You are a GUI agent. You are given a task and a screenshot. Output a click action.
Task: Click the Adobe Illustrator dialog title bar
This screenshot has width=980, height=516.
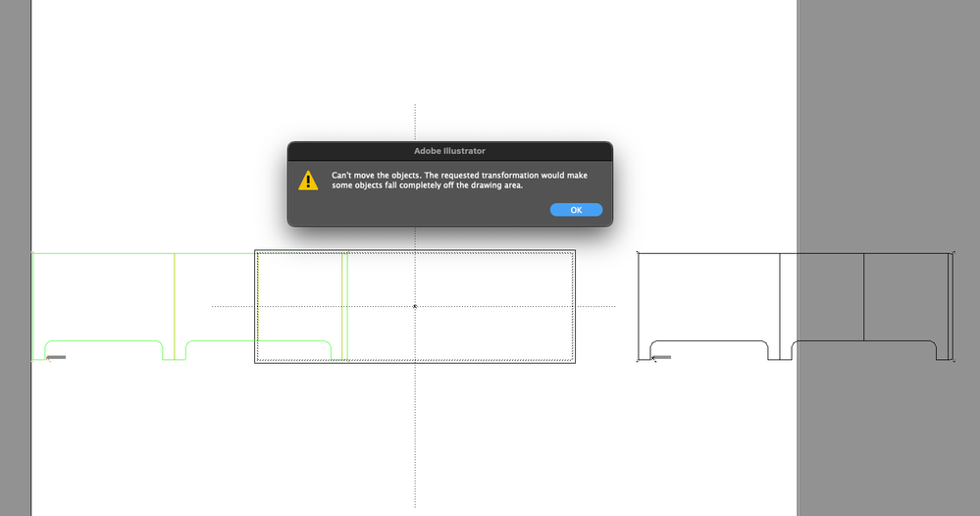point(449,151)
